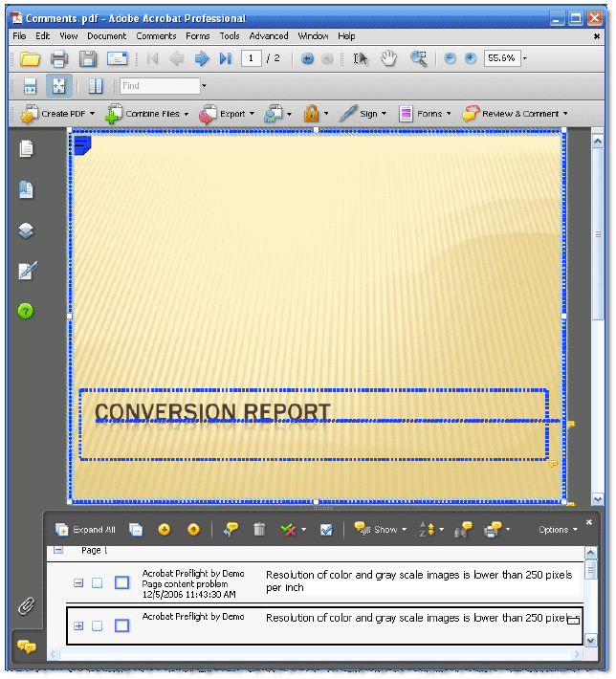Screen dimensions: 616x679
Task: Open the Comments menu
Action: [x=156, y=36]
